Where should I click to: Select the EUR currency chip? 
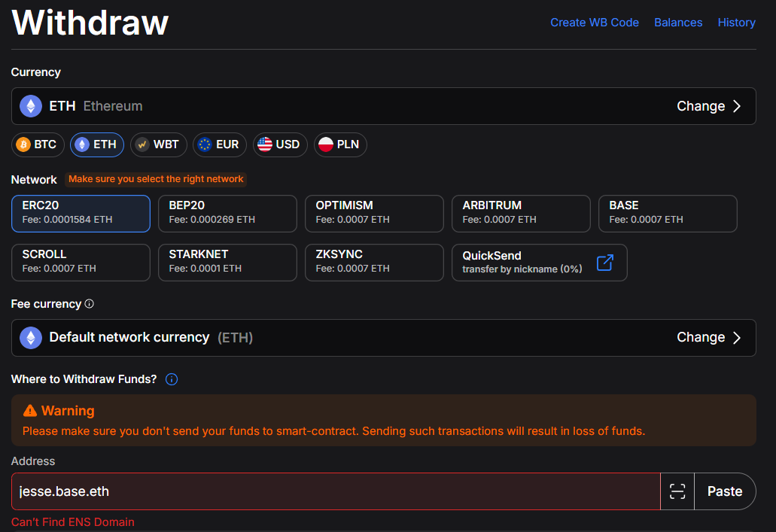pos(220,144)
